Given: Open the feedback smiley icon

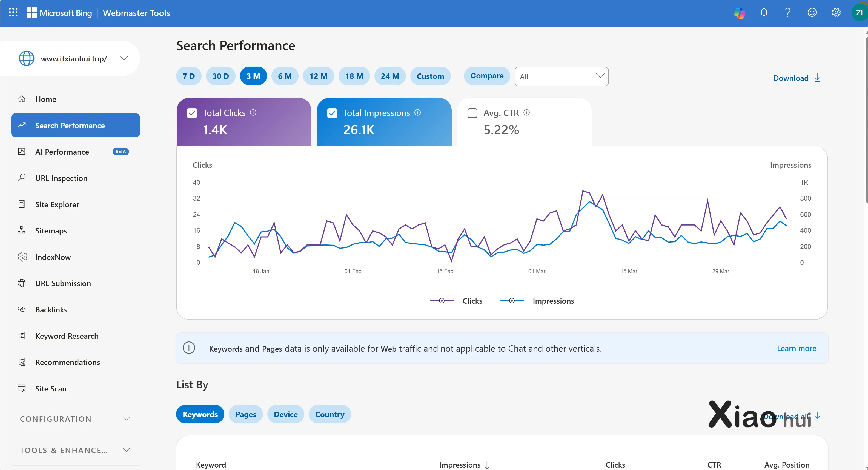Looking at the screenshot, I should tap(812, 13).
